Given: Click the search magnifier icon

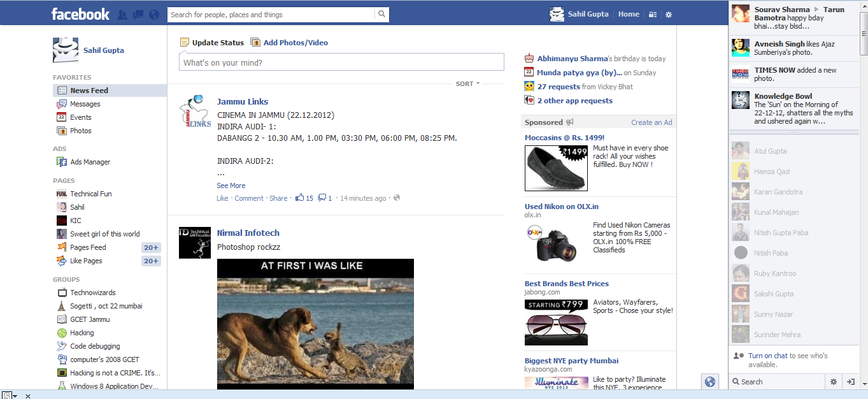Looking at the screenshot, I should 381,13.
